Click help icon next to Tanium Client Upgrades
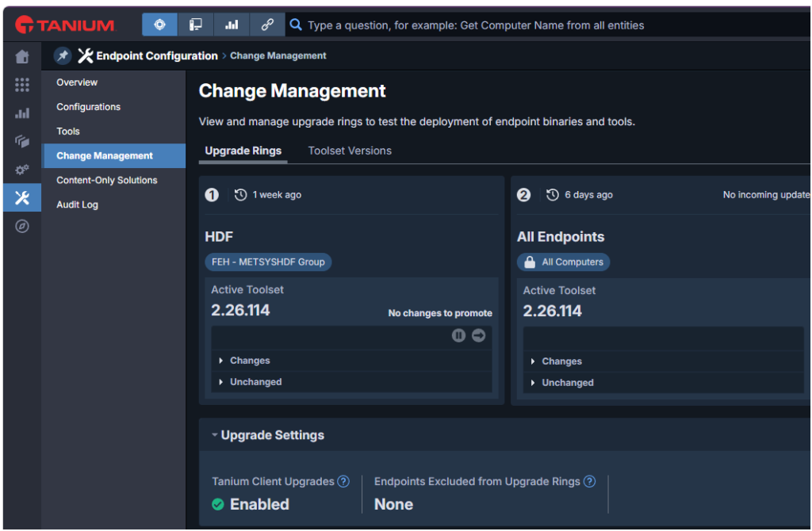The width and height of the screenshot is (812, 531). click(343, 481)
